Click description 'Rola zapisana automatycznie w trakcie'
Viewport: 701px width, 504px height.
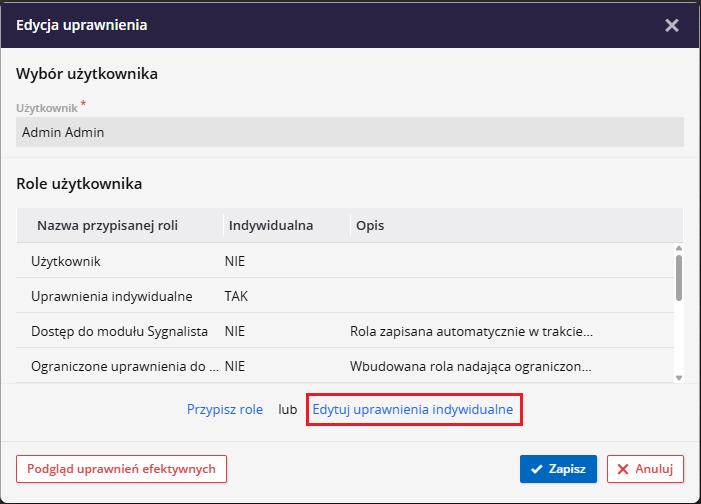pyautogui.click(x=471, y=331)
